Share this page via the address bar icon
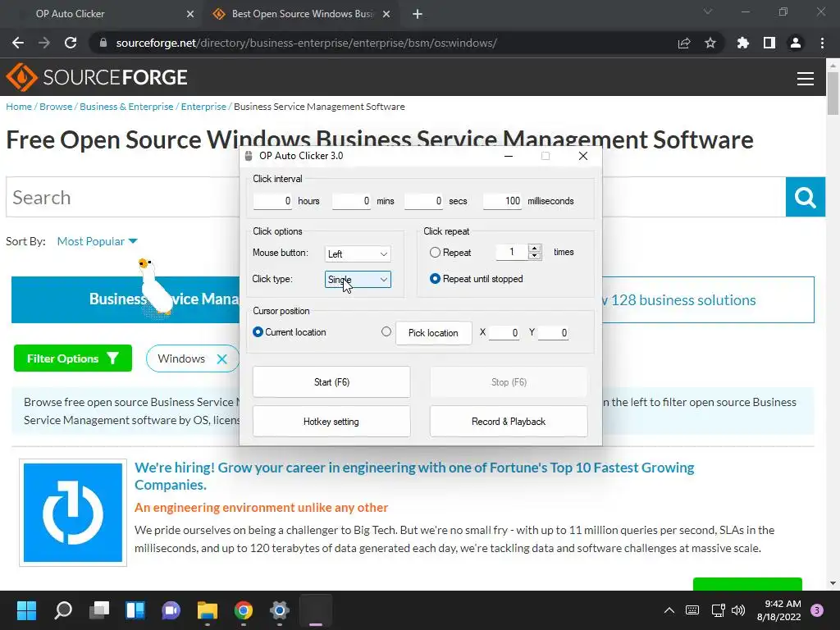The image size is (840, 630). [x=684, y=43]
